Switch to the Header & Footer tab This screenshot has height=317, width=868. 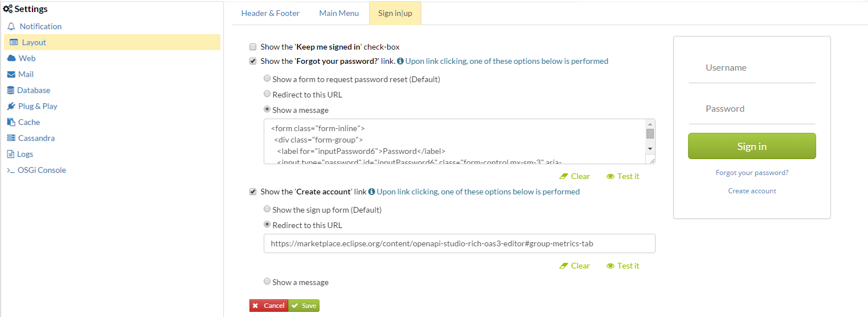pyautogui.click(x=270, y=13)
